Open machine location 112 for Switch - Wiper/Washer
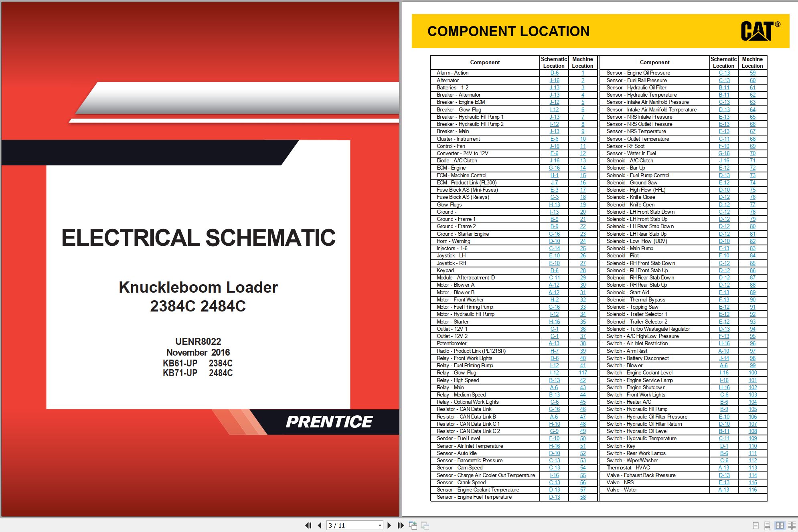The width and height of the screenshot is (798, 532). point(753,461)
